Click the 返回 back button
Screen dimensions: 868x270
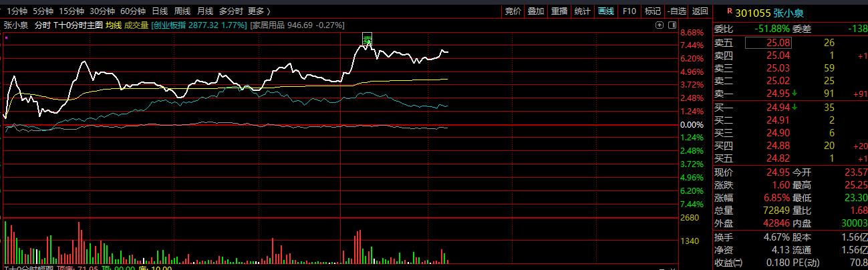pyautogui.click(x=700, y=11)
